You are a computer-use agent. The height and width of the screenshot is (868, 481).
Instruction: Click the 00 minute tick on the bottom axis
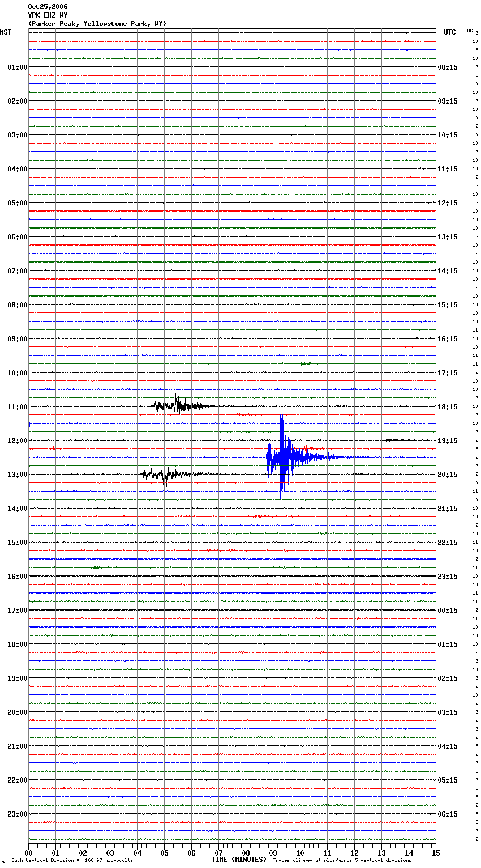(28, 853)
